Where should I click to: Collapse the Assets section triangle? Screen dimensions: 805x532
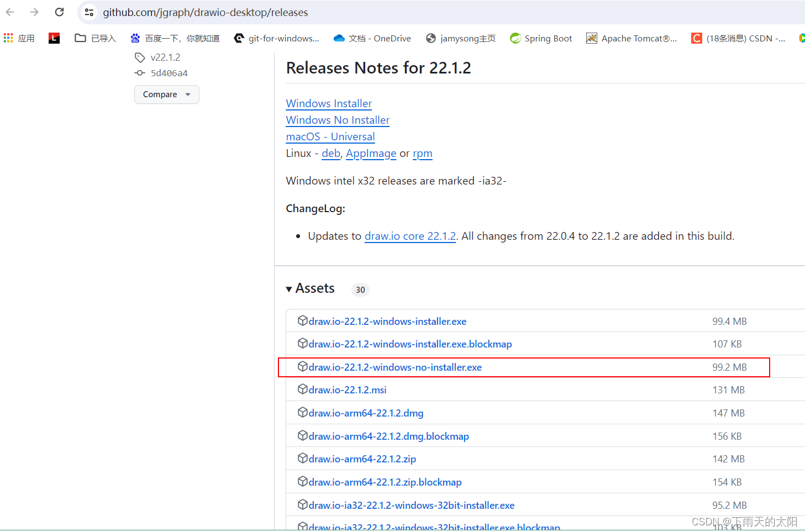(x=289, y=289)
